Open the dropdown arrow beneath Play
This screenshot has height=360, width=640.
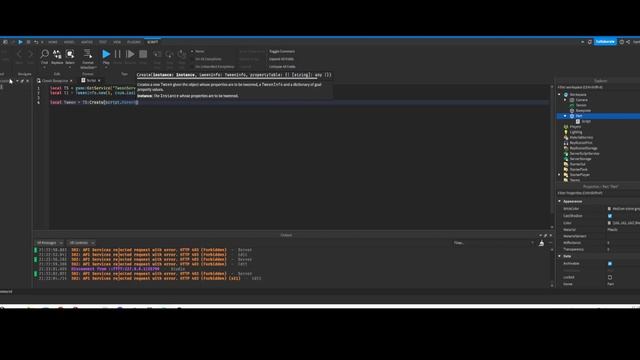pos(106,67)
